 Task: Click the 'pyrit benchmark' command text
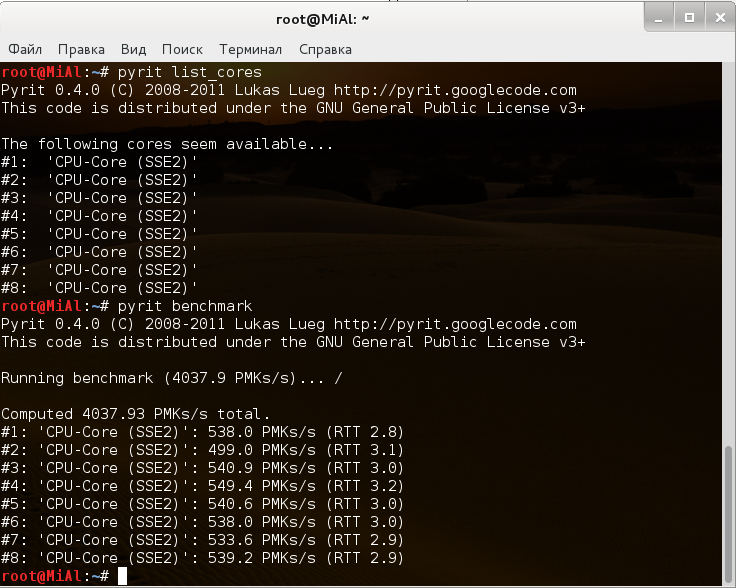[185, 306]
